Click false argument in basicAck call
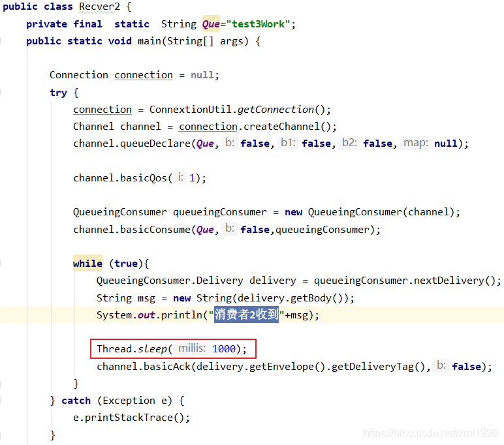This screenshot has height=445, width=504. [x=466, y=367]
